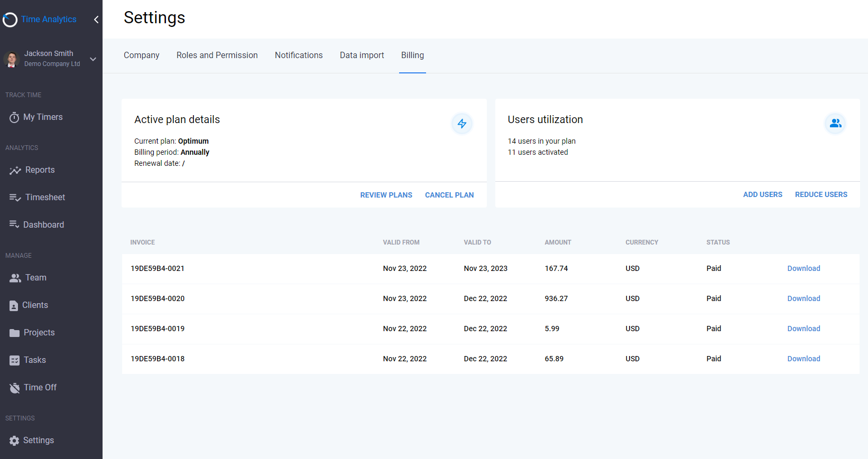Select invoice number 19DE59B4-0021

tap(158, 268)
